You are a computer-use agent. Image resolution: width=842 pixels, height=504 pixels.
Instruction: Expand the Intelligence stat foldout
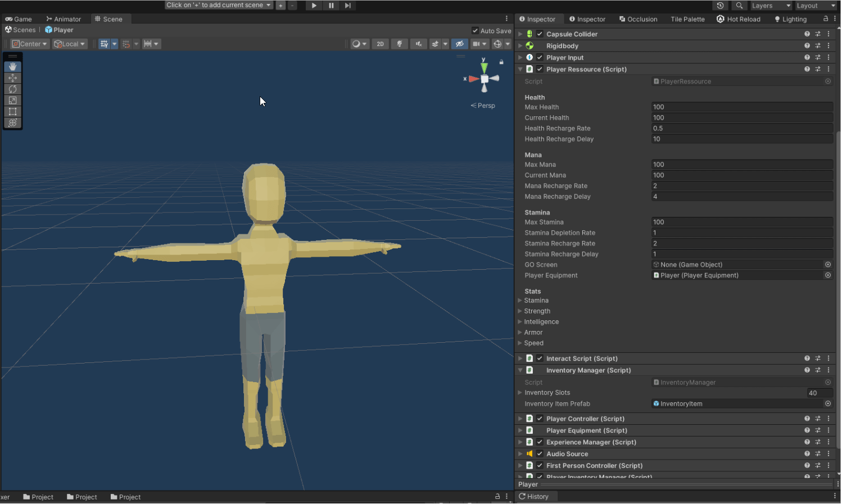tap(520, 322)
